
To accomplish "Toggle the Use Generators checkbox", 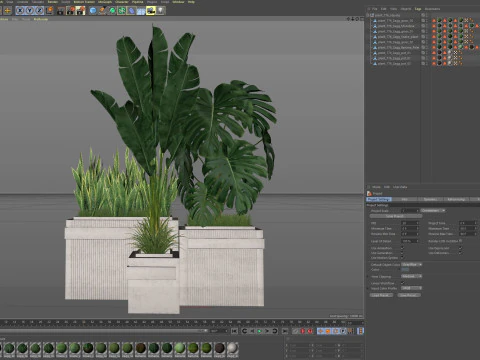I will [402, 253].
